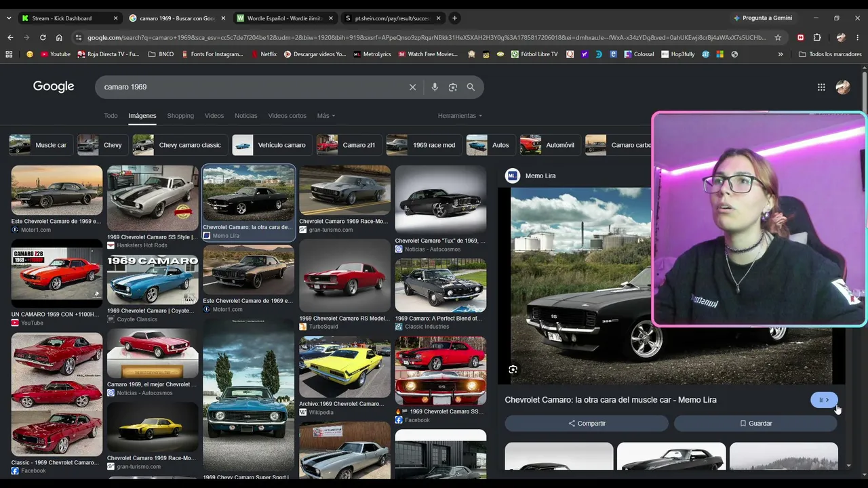Open the Google apps grid
The width and height of the screenshot is (868, 488).
tap(821, 87)
